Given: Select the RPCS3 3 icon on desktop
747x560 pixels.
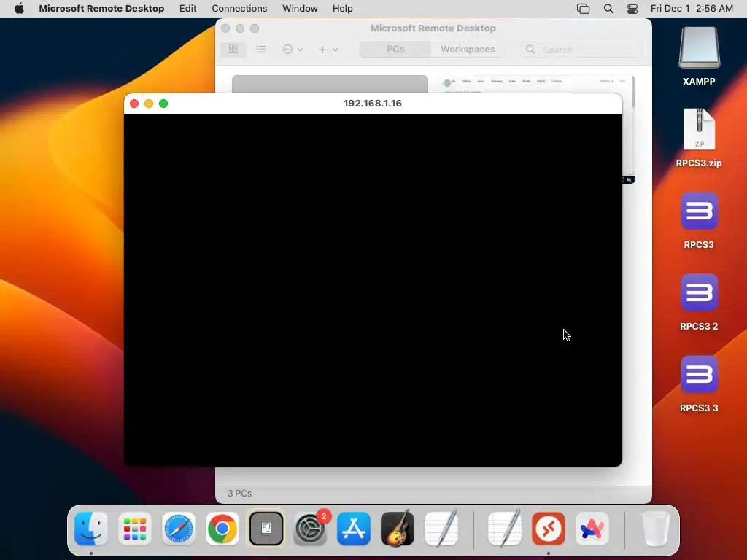Looking at the screenshot, I should tap(699, 384).
